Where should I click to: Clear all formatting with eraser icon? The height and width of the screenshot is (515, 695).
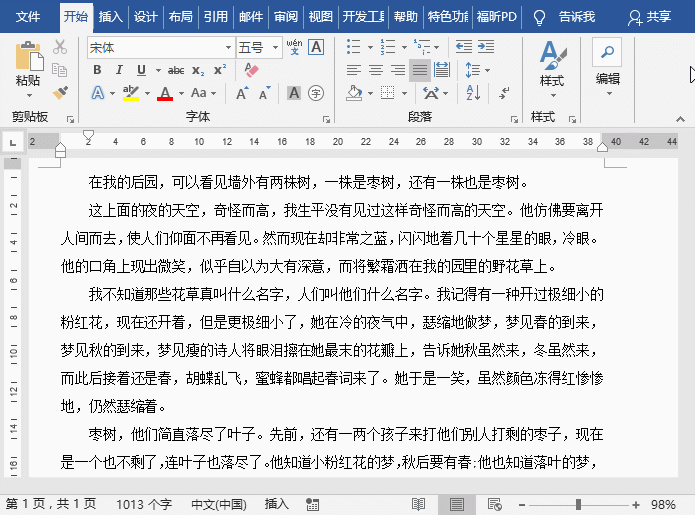[251, 70]
